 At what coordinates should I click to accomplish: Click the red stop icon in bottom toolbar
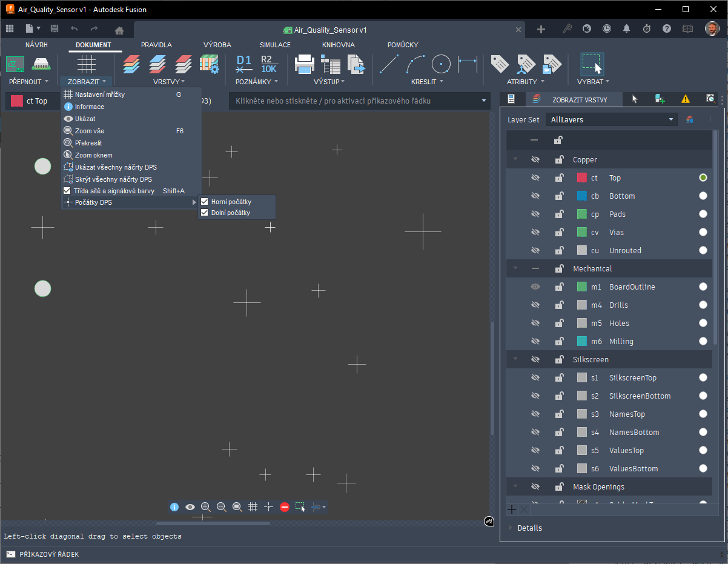click(285, 507)
